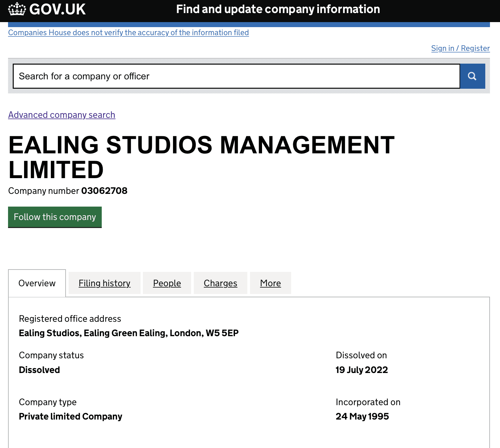Open the GOV.UK home link text
The width and height of the screenshot is (500, 448).
pyautogui.click(x=58, y=9)
